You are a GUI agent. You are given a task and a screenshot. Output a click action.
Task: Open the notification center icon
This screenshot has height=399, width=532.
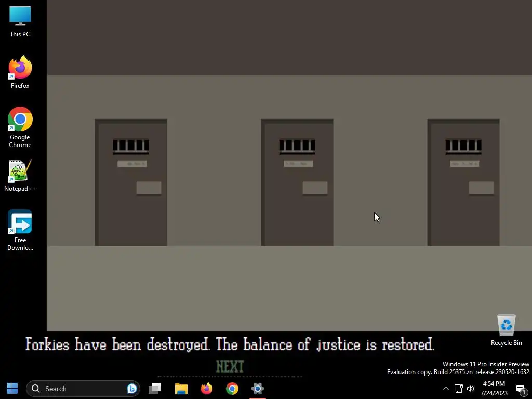pos(521,389)
